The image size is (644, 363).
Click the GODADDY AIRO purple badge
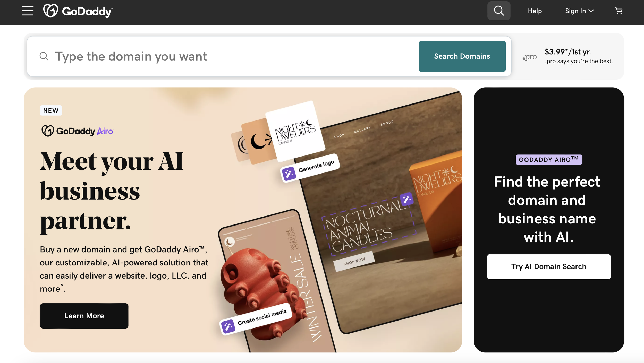coord(549,160)
